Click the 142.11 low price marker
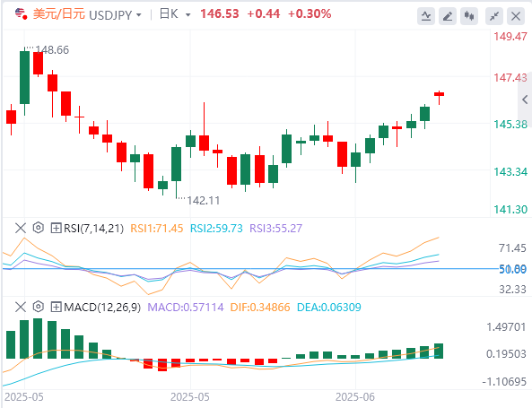This screenshot has height=408, width=532. pos(204,201)
